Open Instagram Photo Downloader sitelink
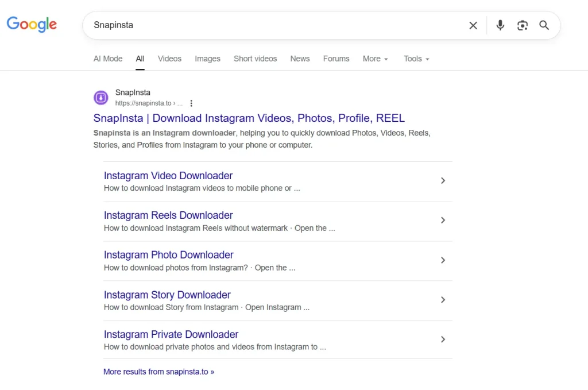Viewport: 588px width, 390px height. (x=168, y=255)
